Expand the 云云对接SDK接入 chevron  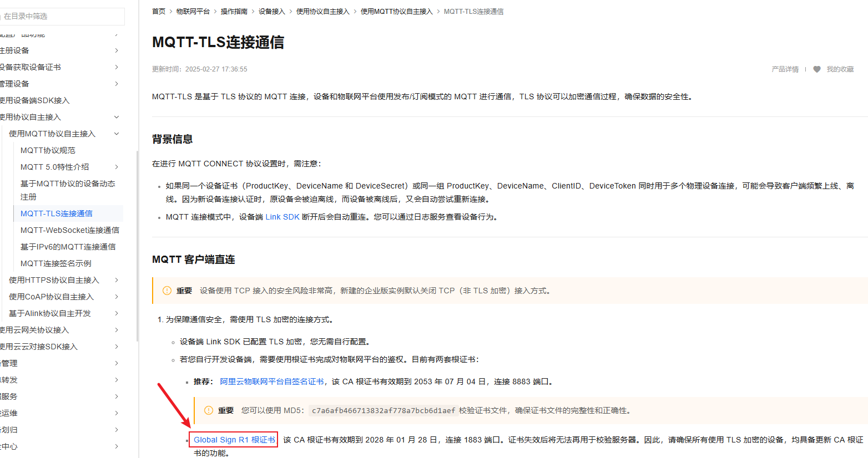coord(117,347)
